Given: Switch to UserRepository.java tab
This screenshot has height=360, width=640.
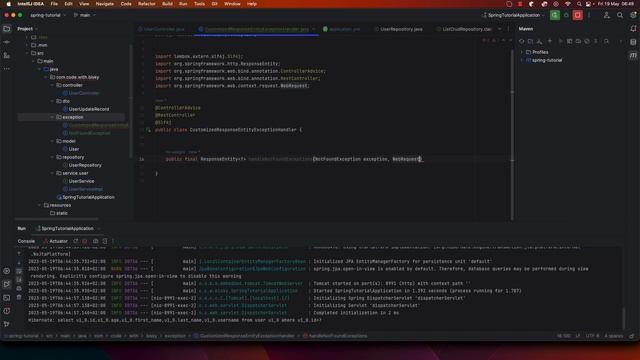Looking at the screenshot, I should 398,29.
